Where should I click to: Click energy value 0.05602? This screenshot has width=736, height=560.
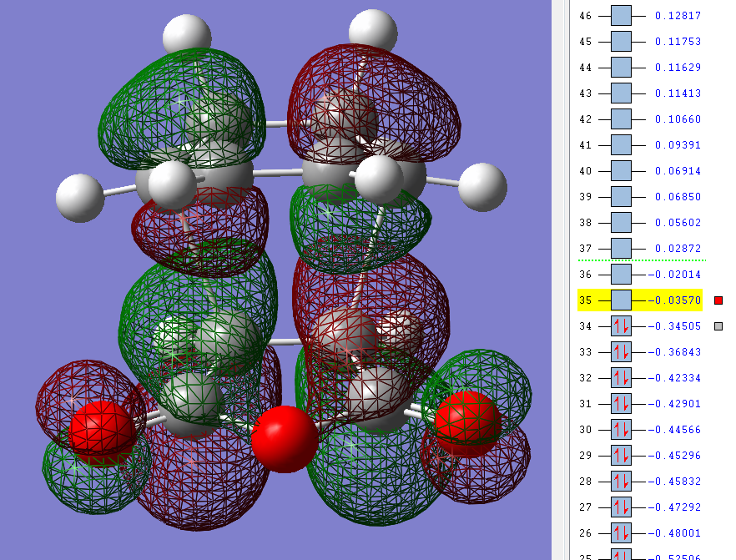click(678, 223)
